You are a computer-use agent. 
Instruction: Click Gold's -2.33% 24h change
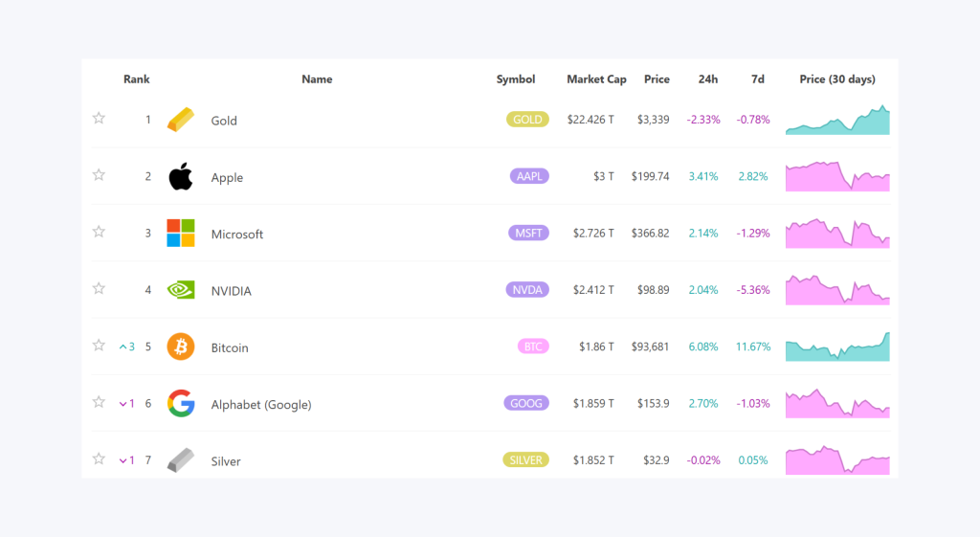(x=703, y=120)
